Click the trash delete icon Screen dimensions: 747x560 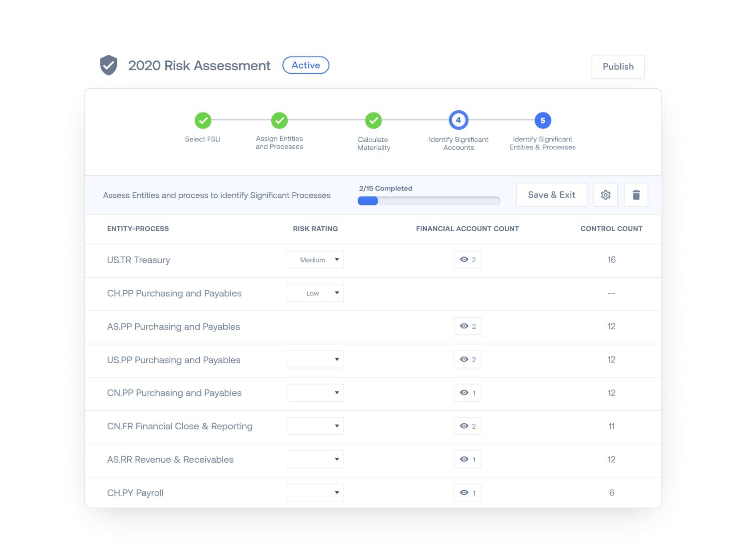[636, 195]
